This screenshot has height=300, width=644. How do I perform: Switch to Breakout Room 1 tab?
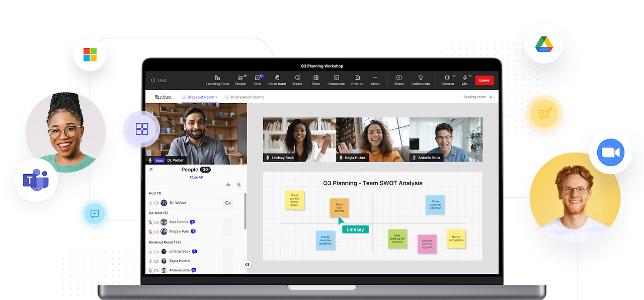(202, 97)
